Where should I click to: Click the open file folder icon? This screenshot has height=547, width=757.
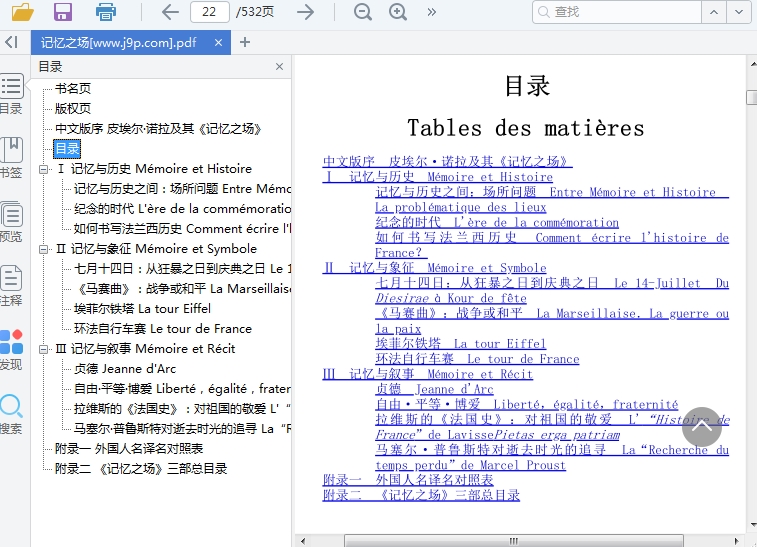point(22,12)
